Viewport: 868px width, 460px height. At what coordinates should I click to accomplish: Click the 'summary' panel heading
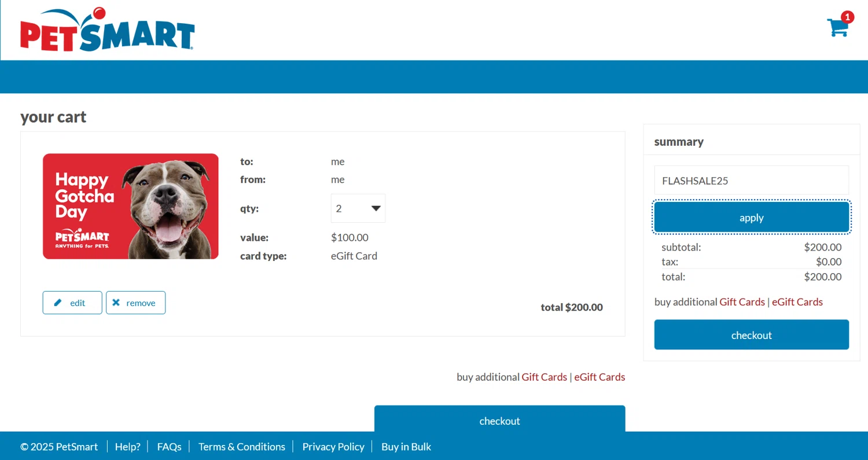pos(679,142)
